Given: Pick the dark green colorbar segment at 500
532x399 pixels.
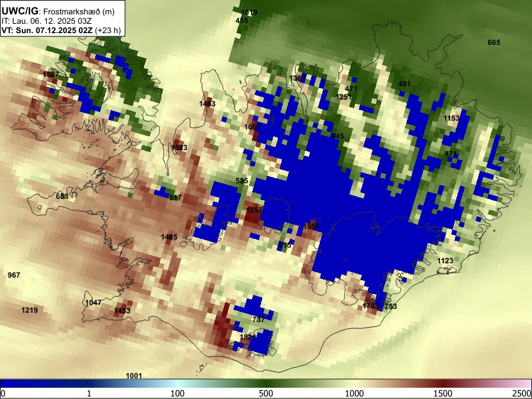Looking at the screenshot, I should (x=265, y=383).
